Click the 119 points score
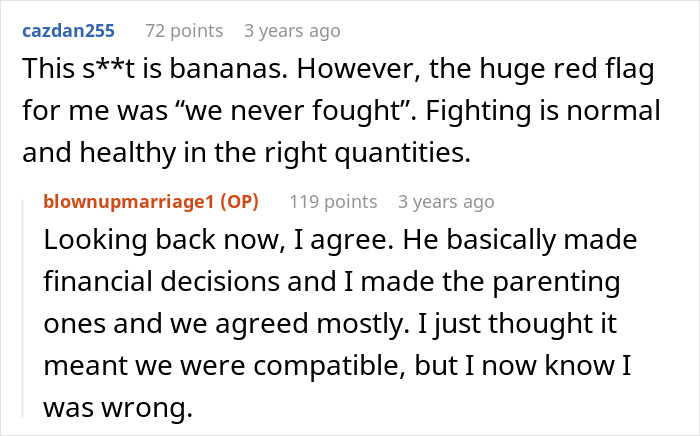The image size is (700, 436). (x=333, y=202)
